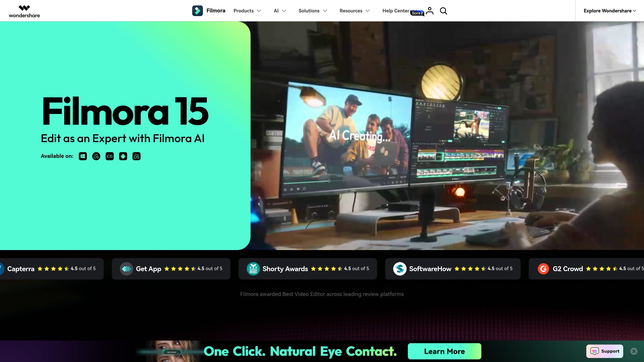Open the SoftwareHow rating card
The height and width of the screenshot is (362, 644).
[453, 269]
